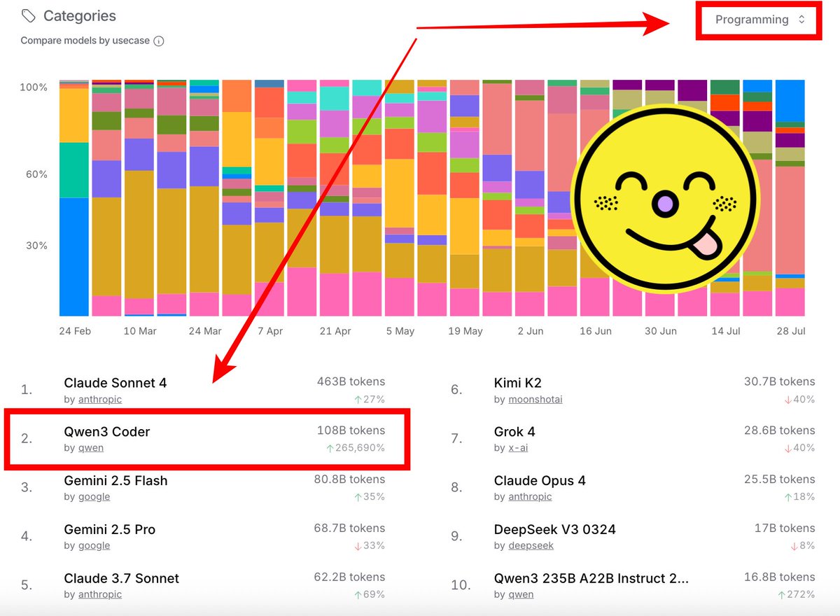Click the blue bottom segment of 24 Feb bar
The image size is (840, 616).
point(73,257)
